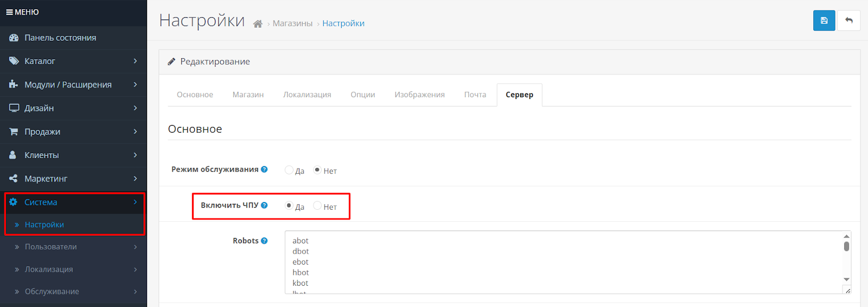This screenshot has width=868, height=307.
Task: Switch to the Почта tab
Action: pyautogui.click(x=475, y=95)
